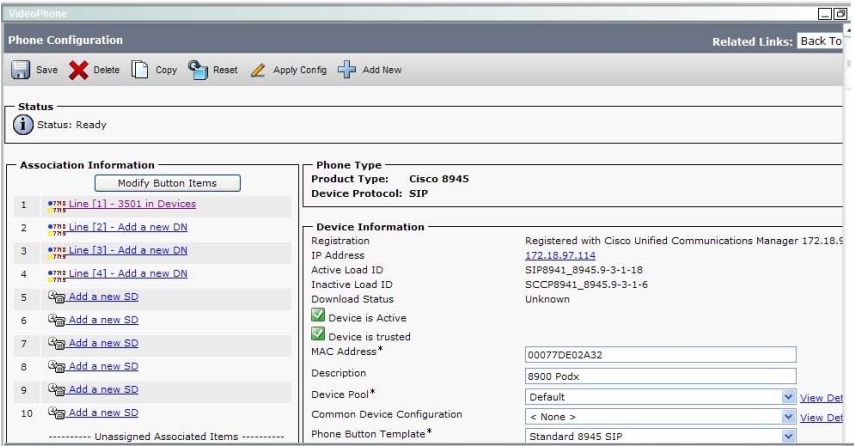Click the Save toolbar label
The width and height of the screenshot is (854, 446).
(x=47, y=70)
